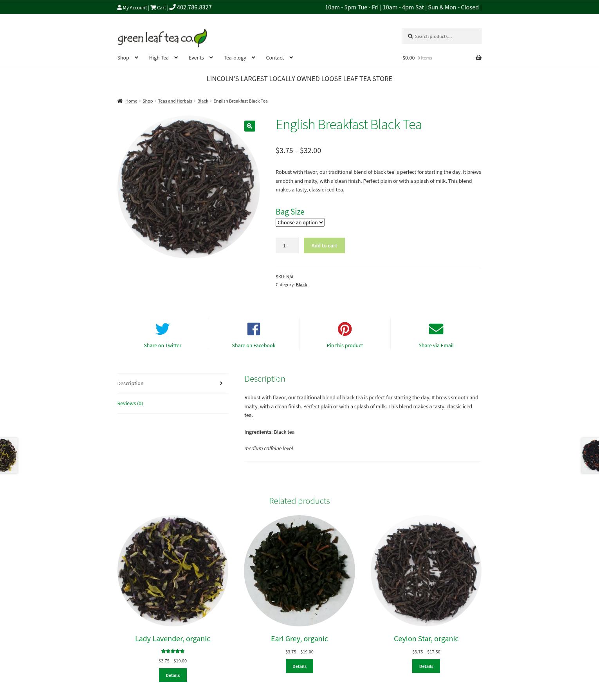
Task: Click the email envelope share icon
Action: point(436,329)
